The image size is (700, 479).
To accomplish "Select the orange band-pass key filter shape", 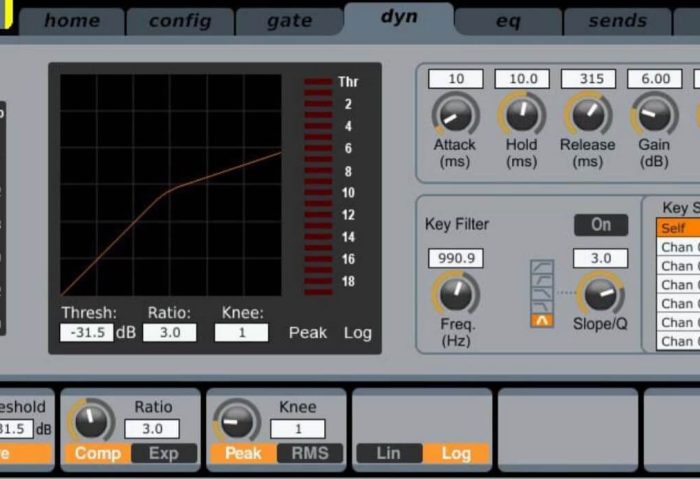I will [542, 321].
